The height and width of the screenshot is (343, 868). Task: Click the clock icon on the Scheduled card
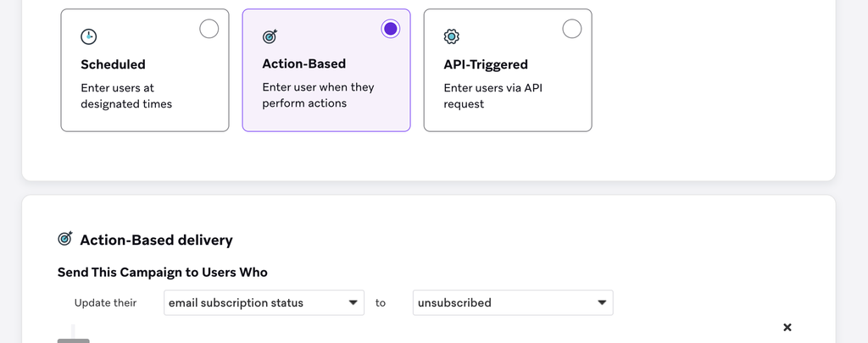(88, 36)
